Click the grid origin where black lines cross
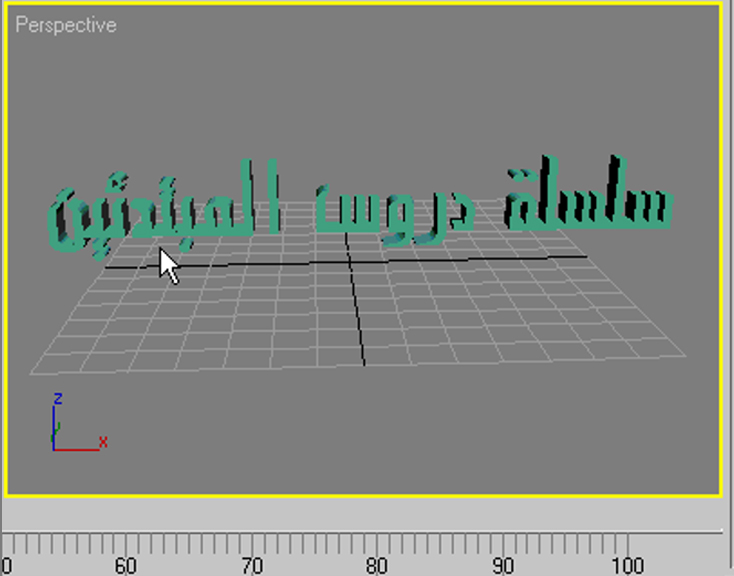The height and width of the screenshot is (576, 734). click(350, 262)
